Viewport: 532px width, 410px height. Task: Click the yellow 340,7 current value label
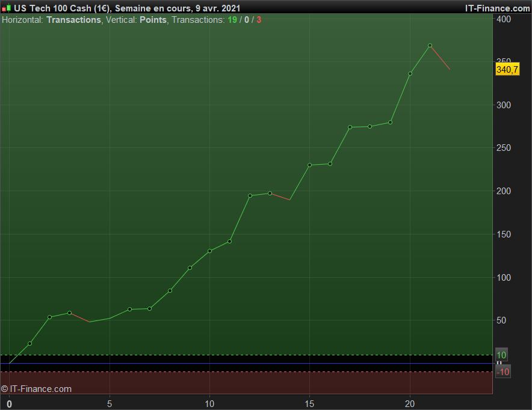[x=507, y=70]
